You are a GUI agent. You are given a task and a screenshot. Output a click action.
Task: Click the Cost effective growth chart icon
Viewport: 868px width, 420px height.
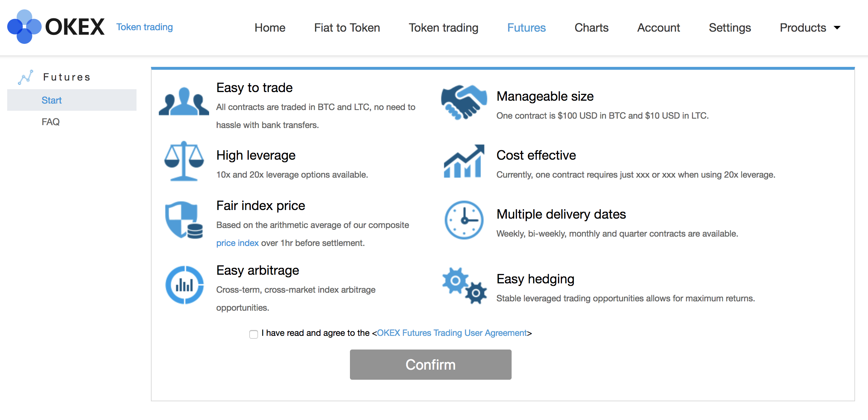(x=464, y=161)
